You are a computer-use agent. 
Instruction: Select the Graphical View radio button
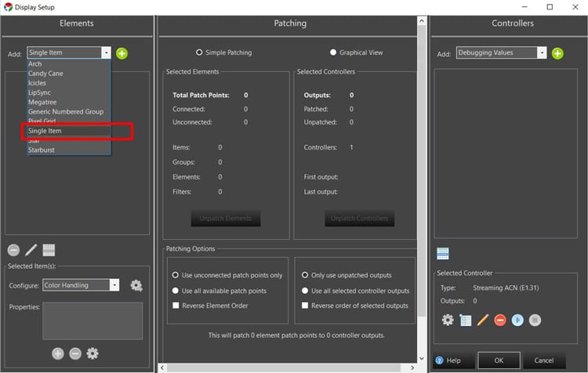333,53
